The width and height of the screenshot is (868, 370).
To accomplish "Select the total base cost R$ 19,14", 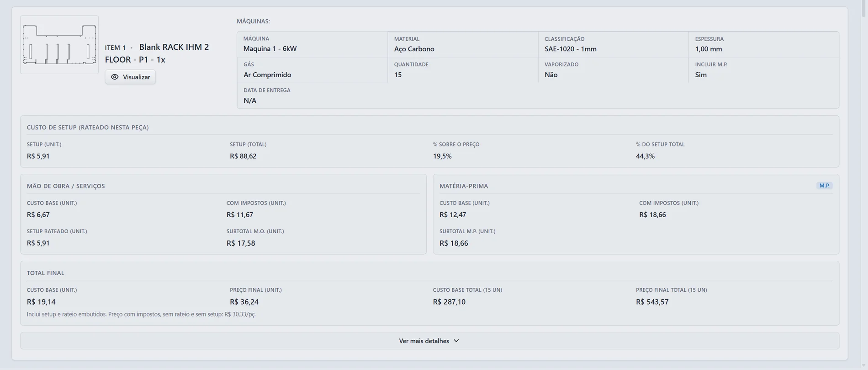I will (41, 302).
